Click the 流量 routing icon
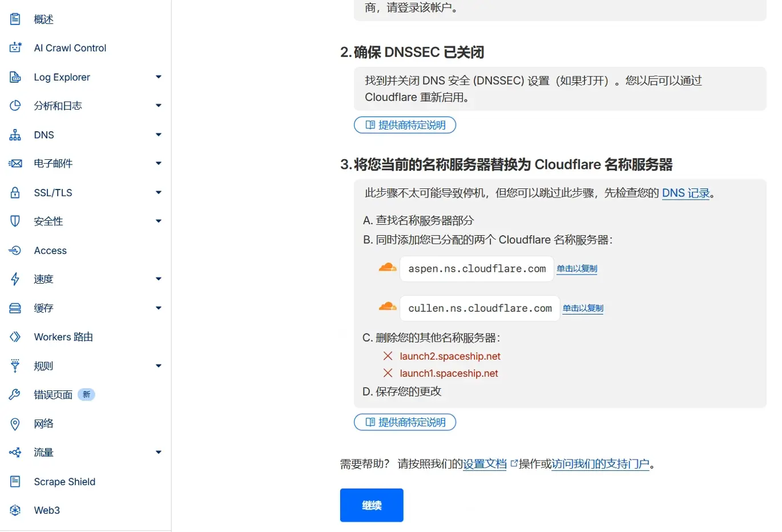Image resolution: width=782 pixels, height=532 pixels. [15, 452]
